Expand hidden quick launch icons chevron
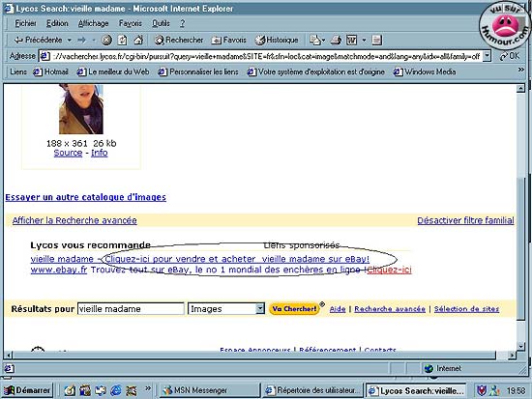532x399 pixels. 148,388
